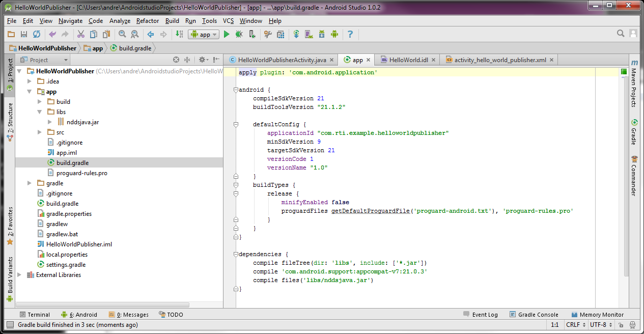Click the green inspection status indicator
Screen dimensions: 644x334
point(624,72)
